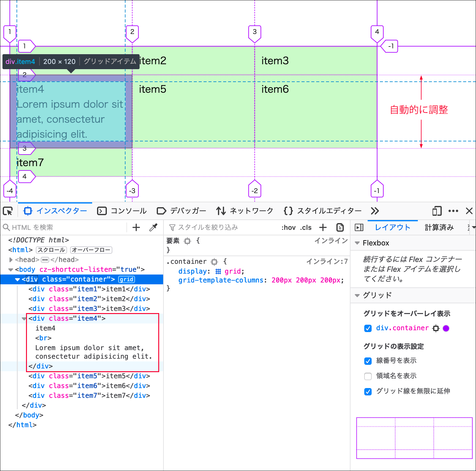Change the purple grid overlay color swatch
Screen dimensions: 476x471
coord(446,328)
